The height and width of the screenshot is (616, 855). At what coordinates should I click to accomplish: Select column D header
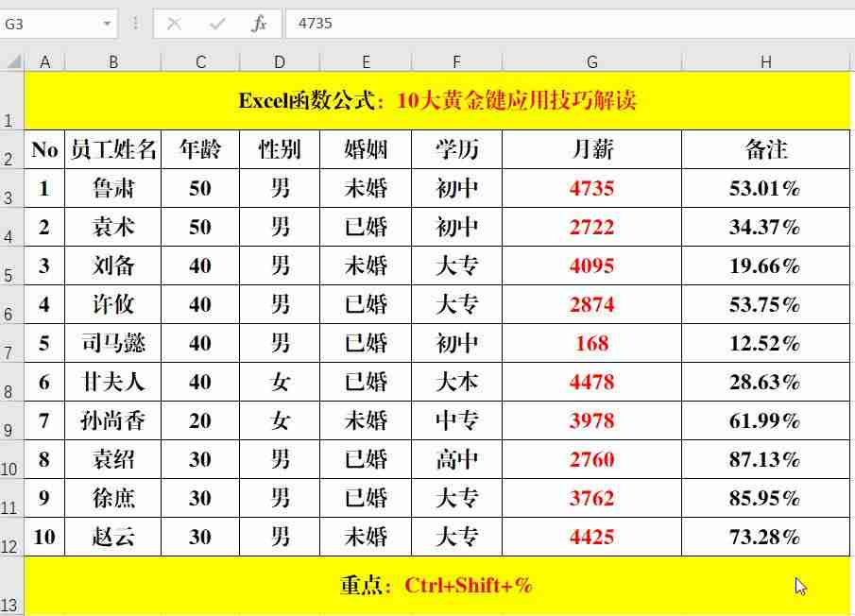[x=280, y=61]
